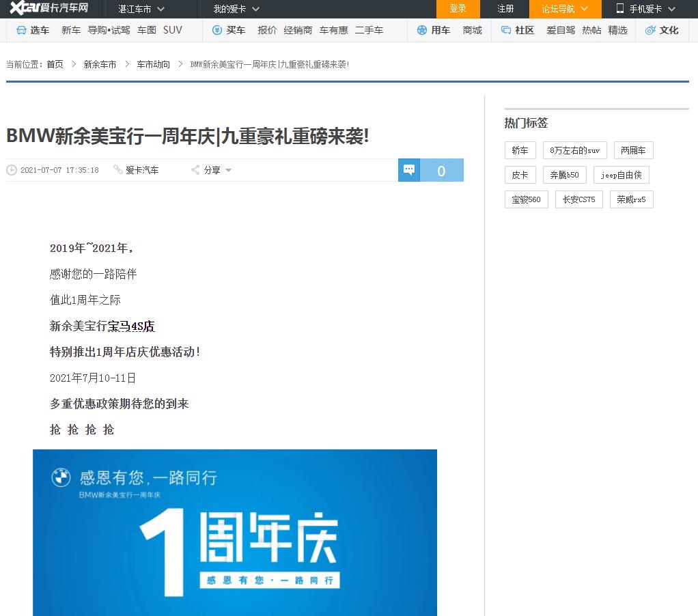Click the 注册 register link
This screenshot has width=698, height=616.
point(505,9)
